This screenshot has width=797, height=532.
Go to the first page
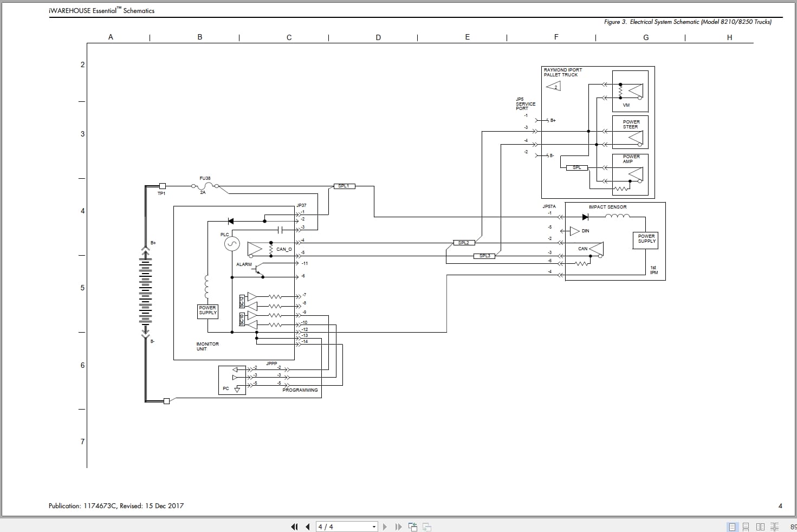tap(294, 526)
